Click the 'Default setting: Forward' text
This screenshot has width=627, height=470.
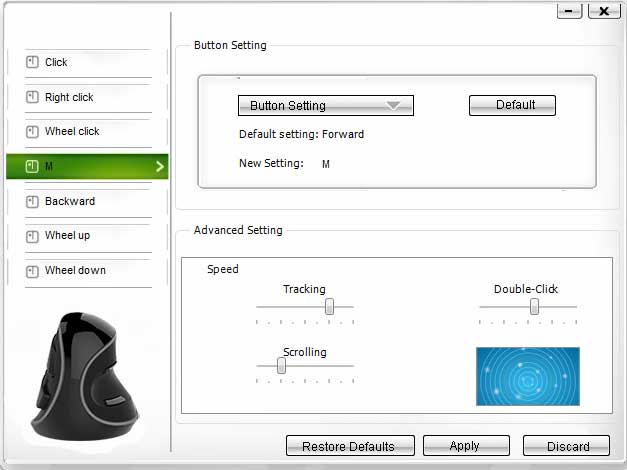coord(302,134)
